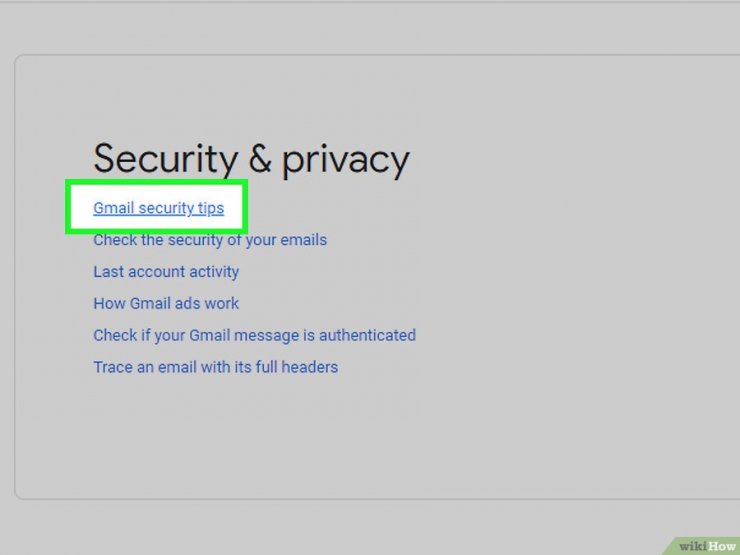Click the word privacy in the heading

(345, 160)
